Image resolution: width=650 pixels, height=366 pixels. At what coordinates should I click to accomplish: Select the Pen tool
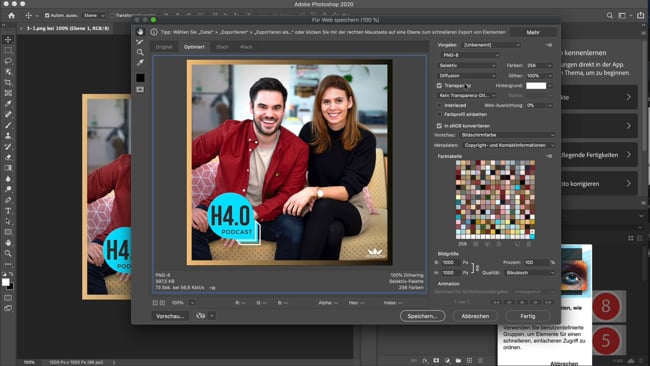coord(8,200)
